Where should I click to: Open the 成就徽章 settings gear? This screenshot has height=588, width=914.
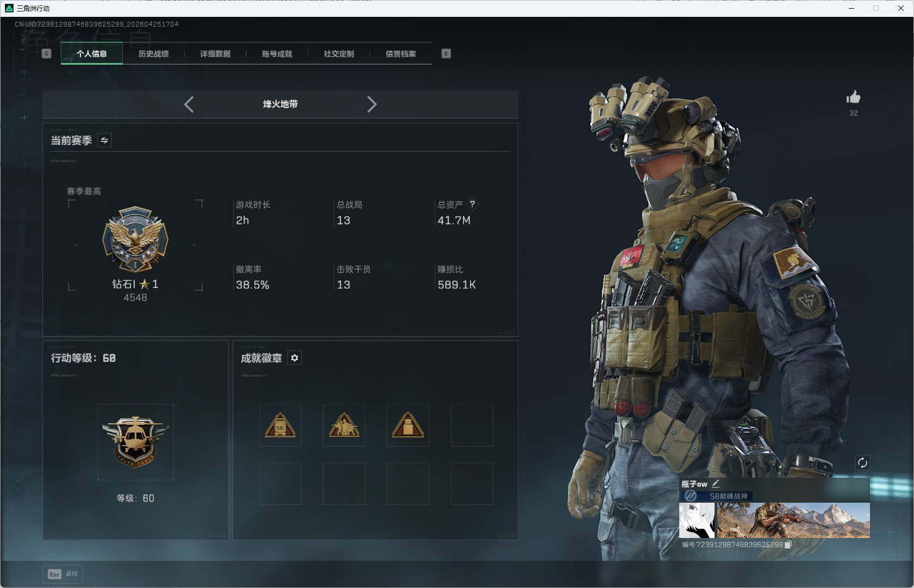tap(295, 358)
